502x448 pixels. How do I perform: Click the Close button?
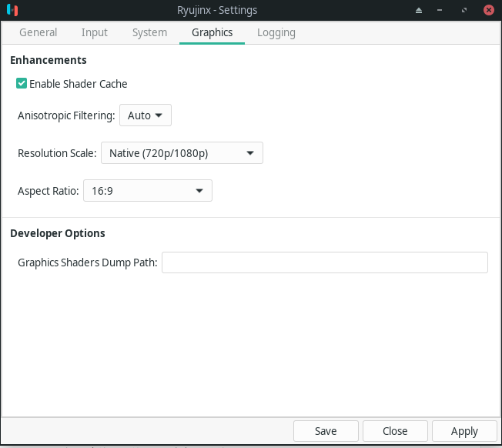395,431
